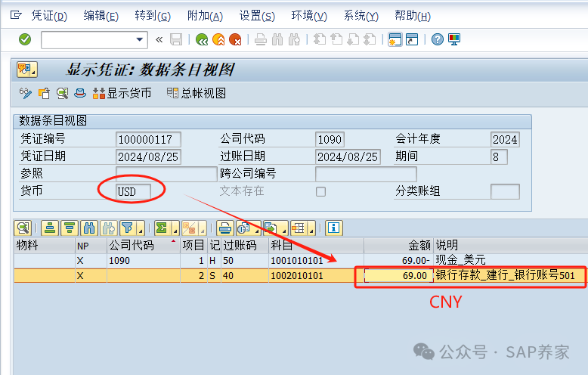
Task: Click the amount cell 69.00-
Action: pyautogui.click(x=398, y=261)
